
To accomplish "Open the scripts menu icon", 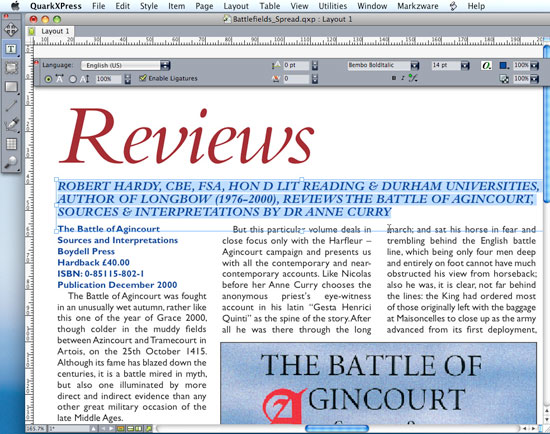I will [454, 6].
